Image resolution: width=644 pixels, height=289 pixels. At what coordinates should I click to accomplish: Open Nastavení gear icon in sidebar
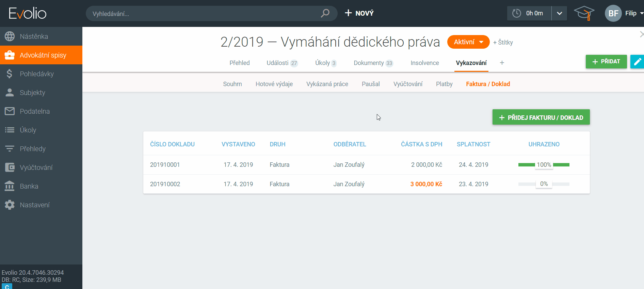pos(10,205)
